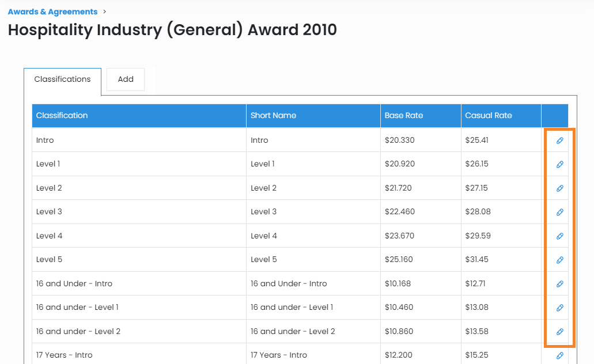
Task: Switch to the Classifications tab
Action: pyautogui.click(x=62, y=79)
